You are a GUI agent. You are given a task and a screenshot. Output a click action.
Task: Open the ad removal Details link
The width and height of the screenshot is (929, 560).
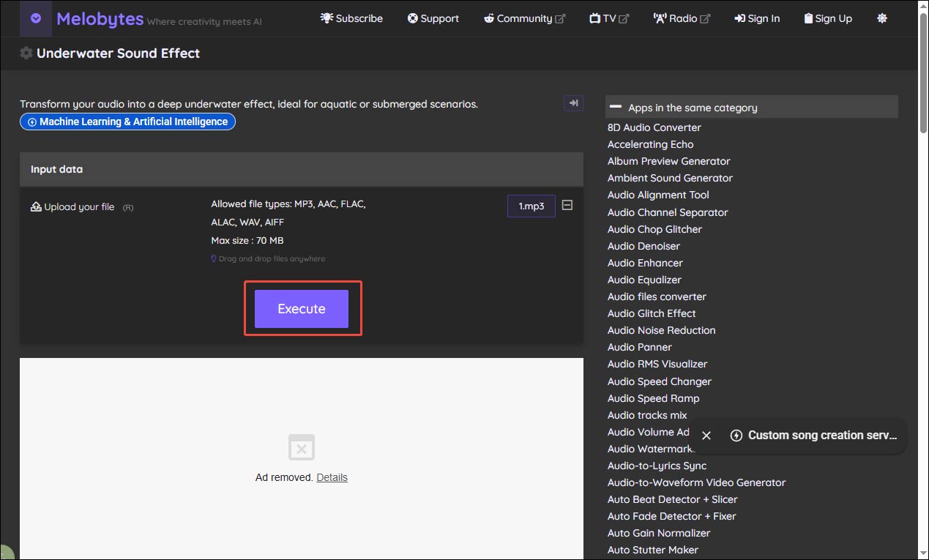[332, 477]
